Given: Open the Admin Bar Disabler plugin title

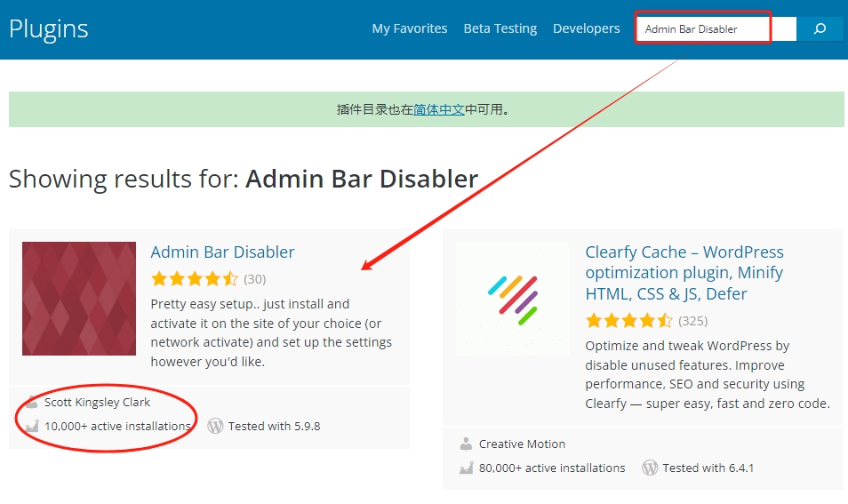Looking at the screenshot, I should point(222,252).
